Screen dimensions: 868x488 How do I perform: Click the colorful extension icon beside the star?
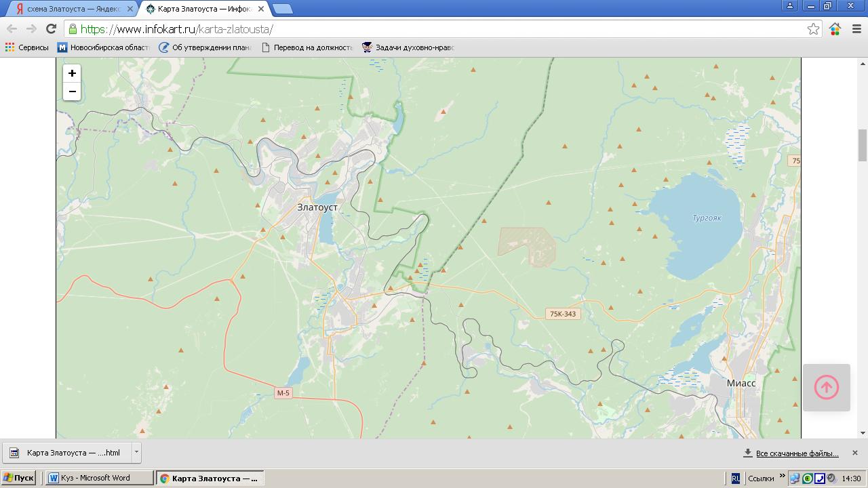point(835,28)
